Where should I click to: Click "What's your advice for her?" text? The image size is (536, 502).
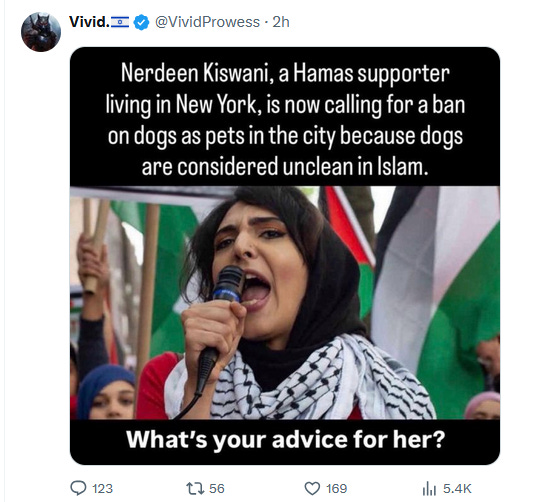(x=285, y=439)
